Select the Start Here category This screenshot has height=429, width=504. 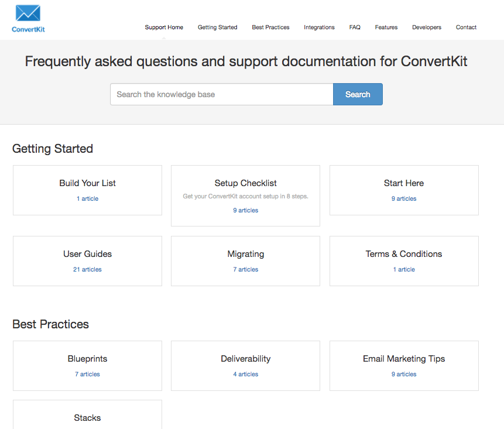[x=404, y=190]
